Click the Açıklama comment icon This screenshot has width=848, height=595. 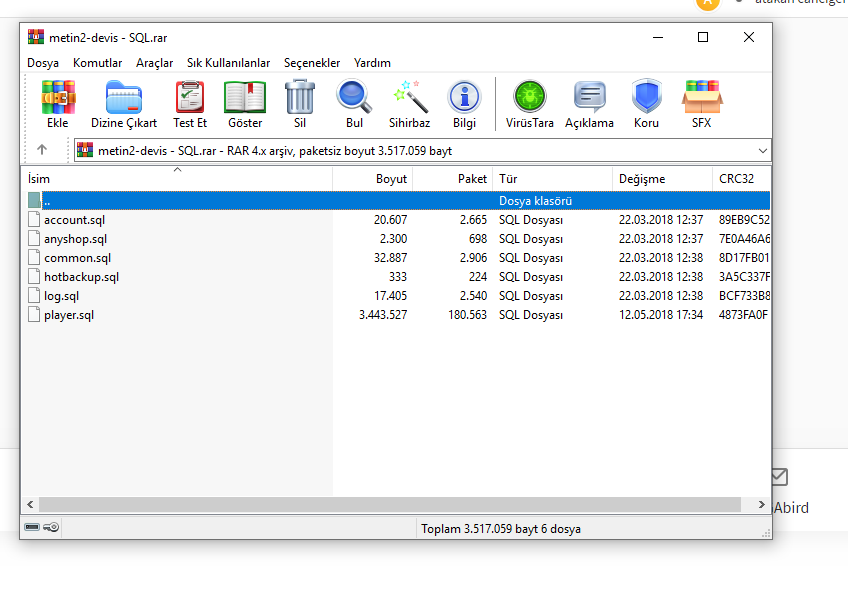pyautogui.click(x=589, y=97)
